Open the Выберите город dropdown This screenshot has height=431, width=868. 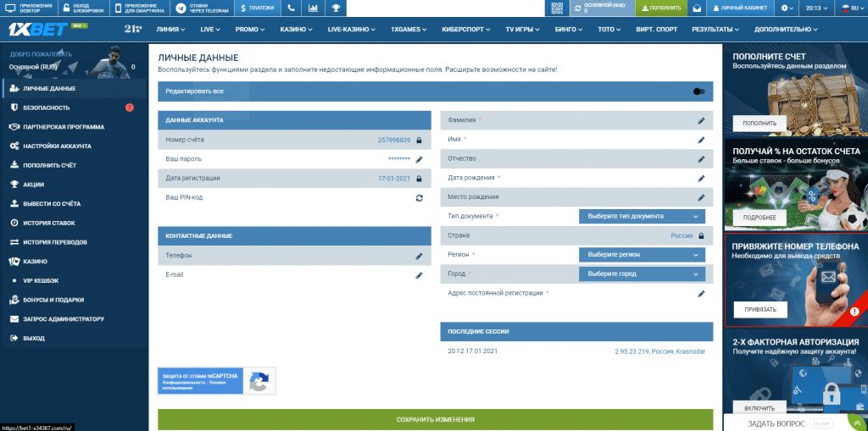click(643, 274)
